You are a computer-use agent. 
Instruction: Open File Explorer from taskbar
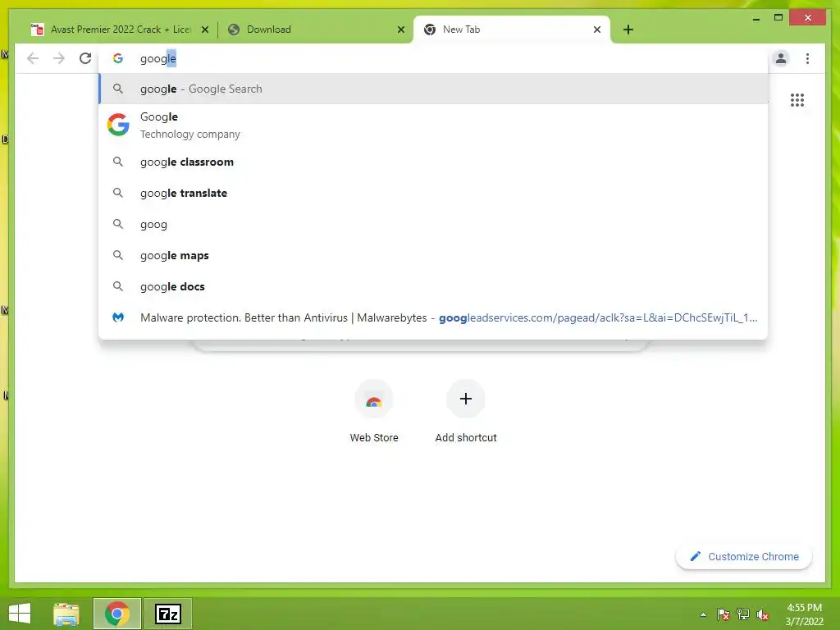[66, 614]
